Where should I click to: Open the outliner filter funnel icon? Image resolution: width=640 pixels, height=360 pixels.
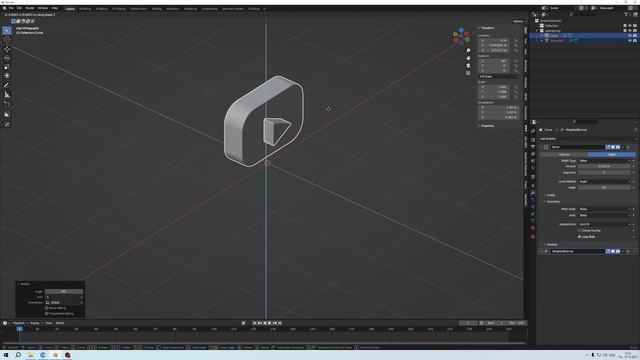point(627,14)
